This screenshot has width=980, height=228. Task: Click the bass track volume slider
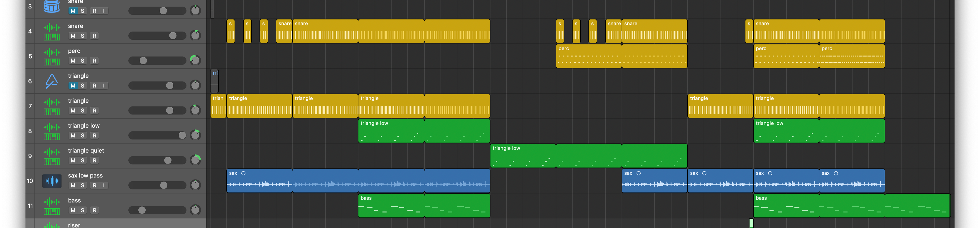(x=157, y=210)
